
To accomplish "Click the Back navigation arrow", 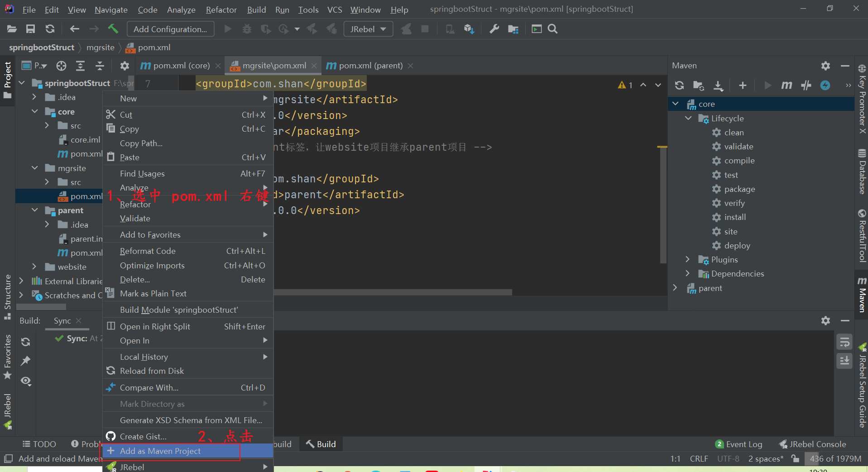I will click(75, 29).
